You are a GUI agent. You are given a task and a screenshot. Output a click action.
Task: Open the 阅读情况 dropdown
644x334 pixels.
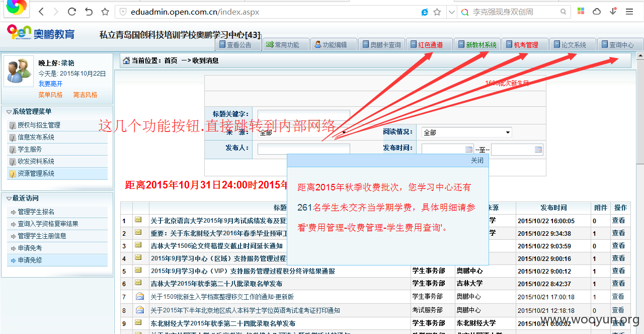point(466,132)
